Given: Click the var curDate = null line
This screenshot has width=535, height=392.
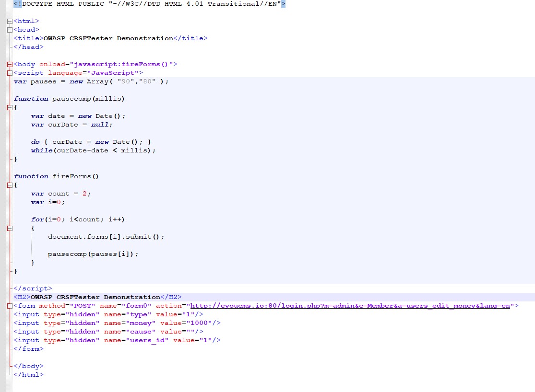Looking at the screenshot, I should click(x=71, y=125).
